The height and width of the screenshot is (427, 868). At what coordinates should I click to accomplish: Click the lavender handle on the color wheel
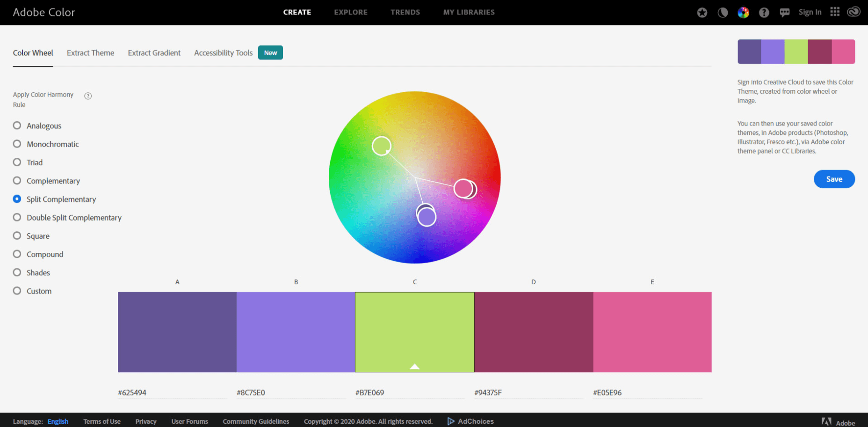click(x=427, y=217)
